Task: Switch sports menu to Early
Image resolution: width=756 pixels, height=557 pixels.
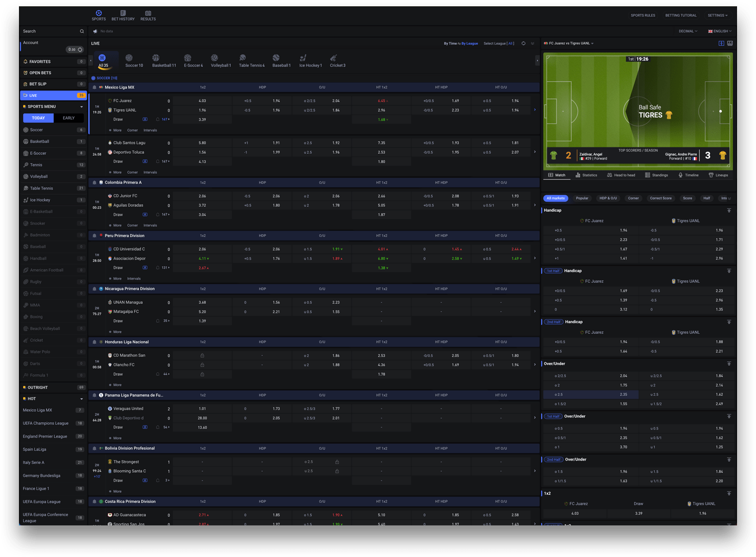Action: click(x=69, y=118)
